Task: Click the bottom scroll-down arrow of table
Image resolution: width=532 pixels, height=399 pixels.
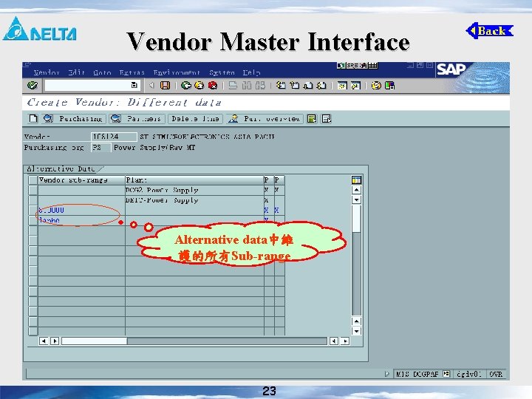Action: 356,331
